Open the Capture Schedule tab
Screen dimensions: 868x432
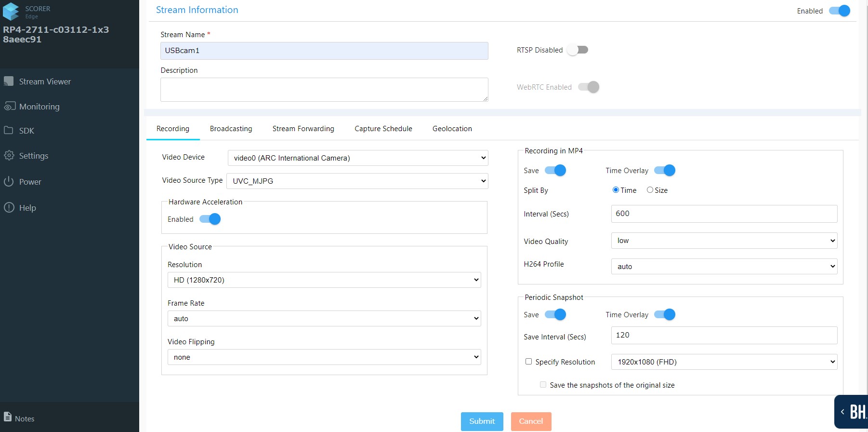383,129
